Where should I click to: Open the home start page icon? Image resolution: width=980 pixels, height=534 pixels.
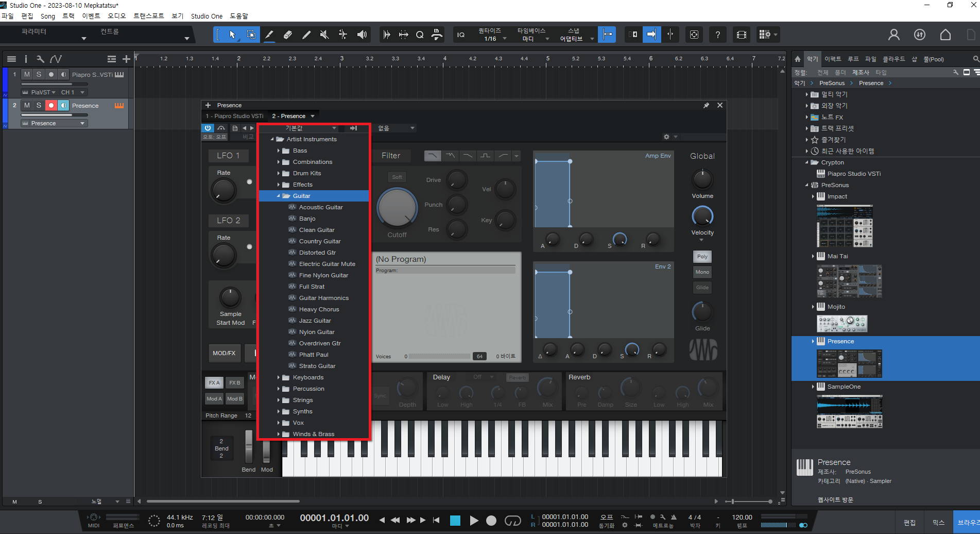945,35
